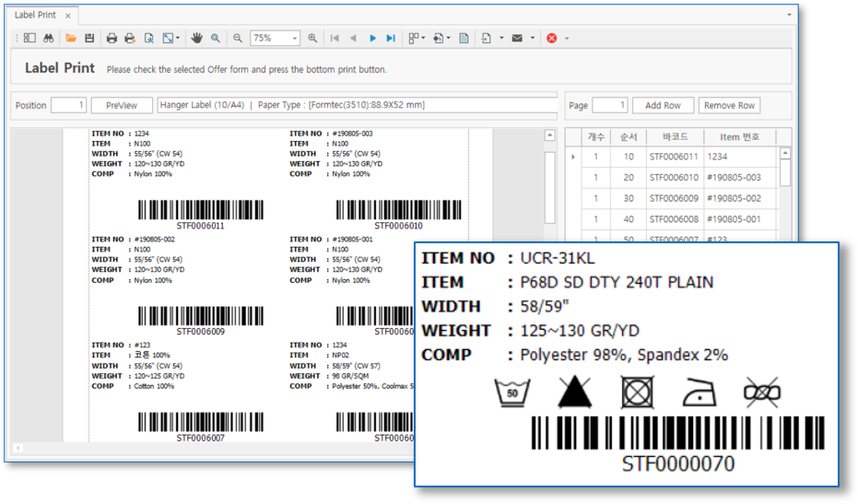This screenshot has height=504, width=858.
Task: Click the Zoom Out magnifier icon
Action: [238, 39]
